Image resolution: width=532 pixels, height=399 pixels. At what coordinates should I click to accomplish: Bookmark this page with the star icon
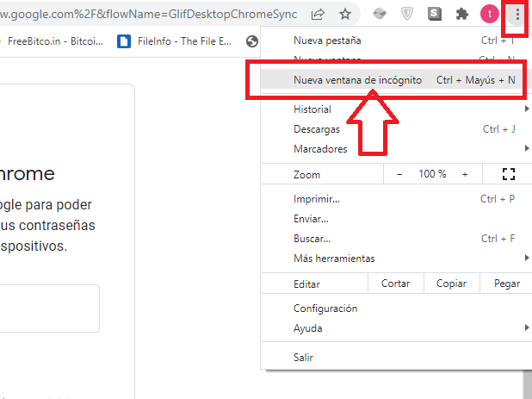tap(345, 15)
